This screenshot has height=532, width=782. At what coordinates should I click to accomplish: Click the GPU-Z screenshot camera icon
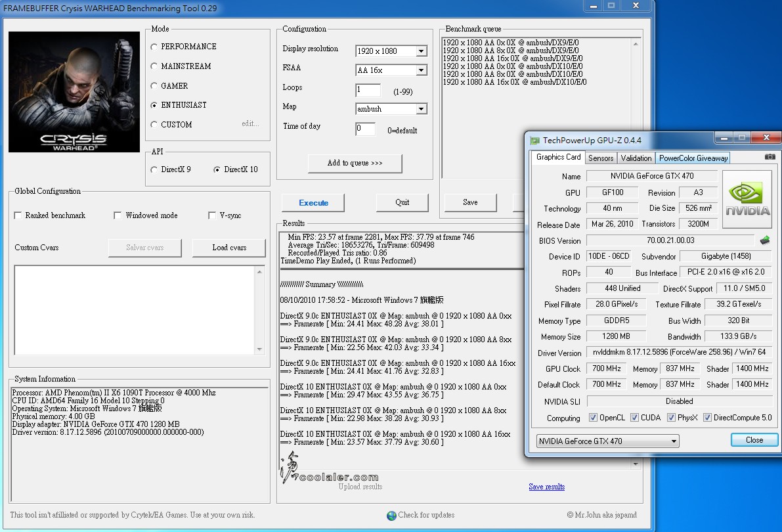[770, 157]
